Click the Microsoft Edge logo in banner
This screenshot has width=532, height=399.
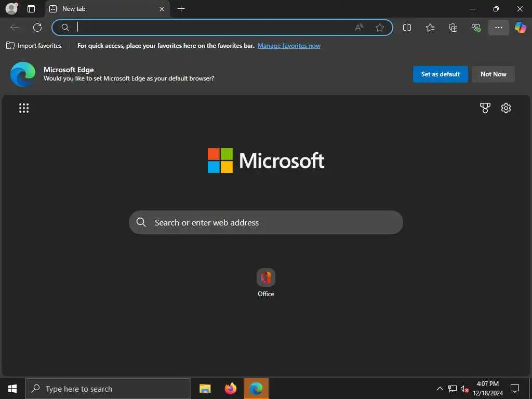click(23, 74)
